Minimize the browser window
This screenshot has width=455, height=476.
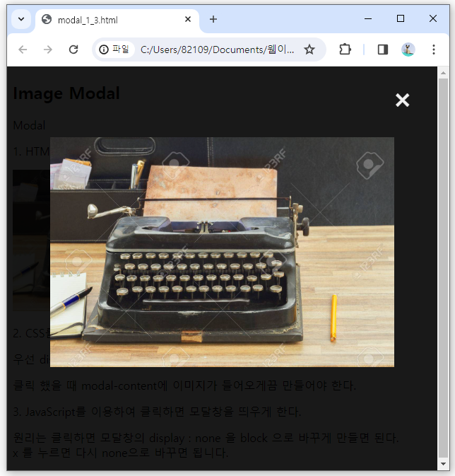368,19
